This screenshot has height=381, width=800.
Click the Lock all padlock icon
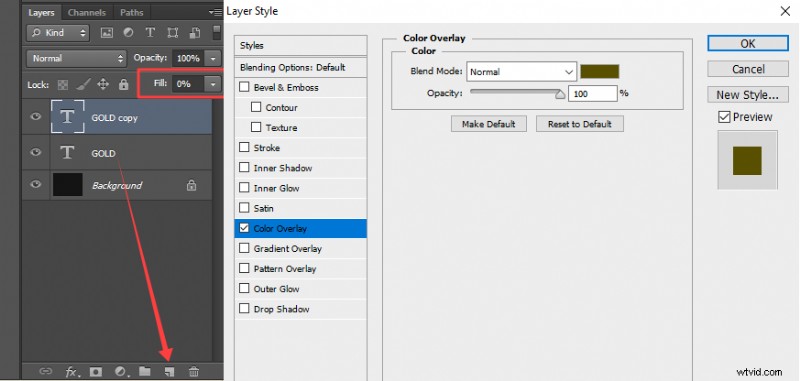tap(123, 84)
